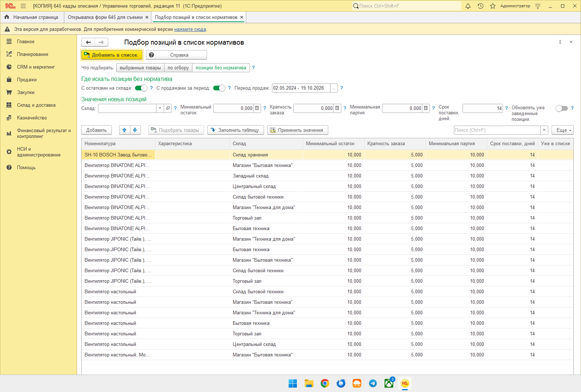
Task: Go back with left arrow button
Action: tap(88, 42)
